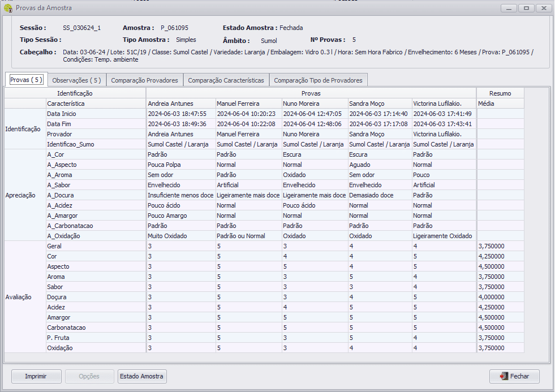The width and height of the screenshot is (555, 392).
Task: Click the Resumo header cell
Action: point(500,93)
